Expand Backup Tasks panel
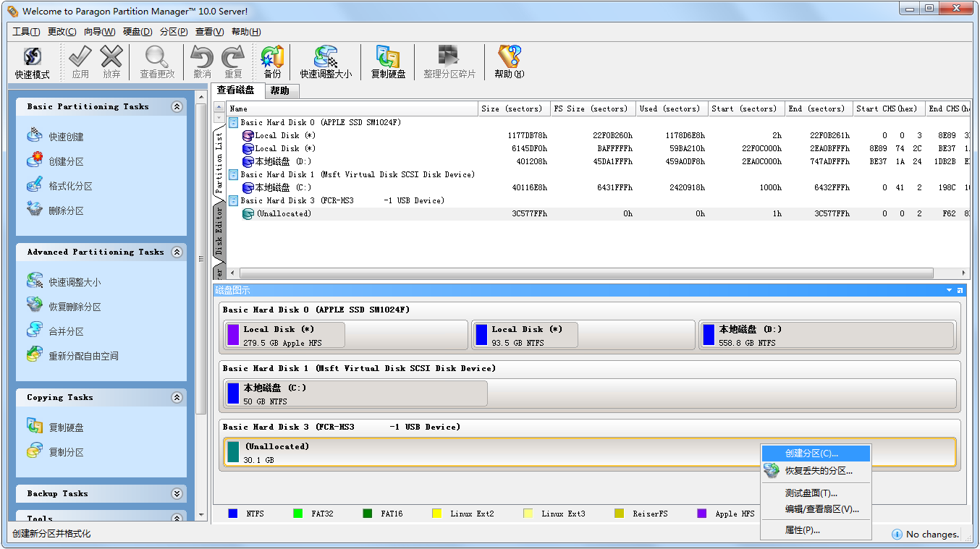Image resolution: width=980 pixels, height=549 pixels. pos(177,493)
